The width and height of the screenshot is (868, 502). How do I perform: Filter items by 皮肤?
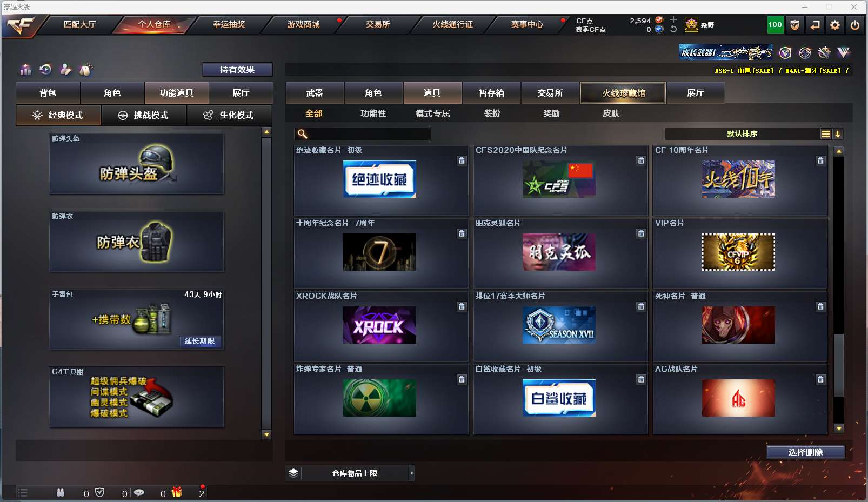point(611,113)
